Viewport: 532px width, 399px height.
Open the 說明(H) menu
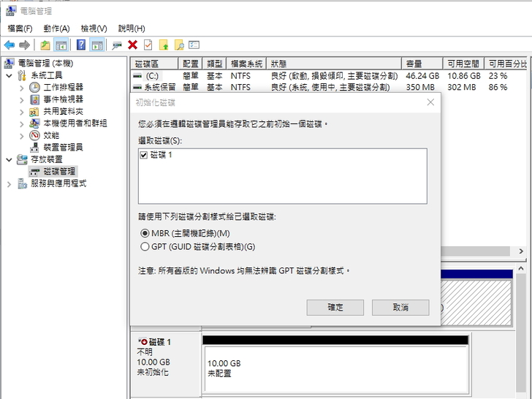(x=132, y=28)
